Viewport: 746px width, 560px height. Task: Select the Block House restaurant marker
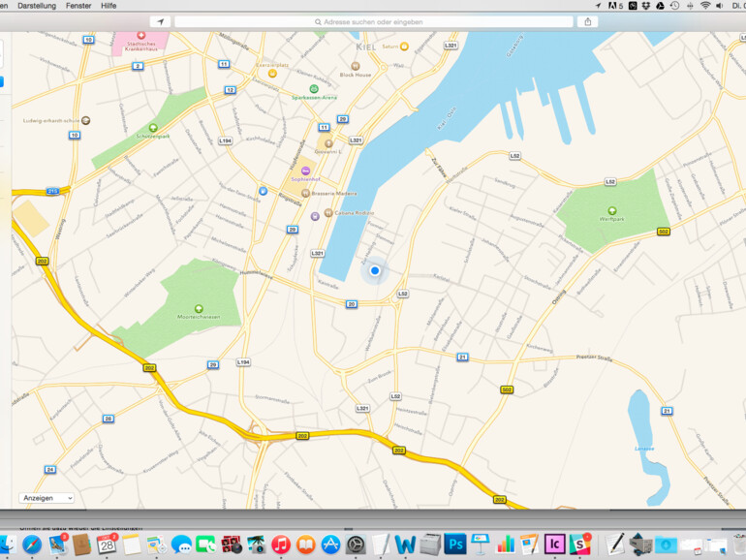point(355,66)
